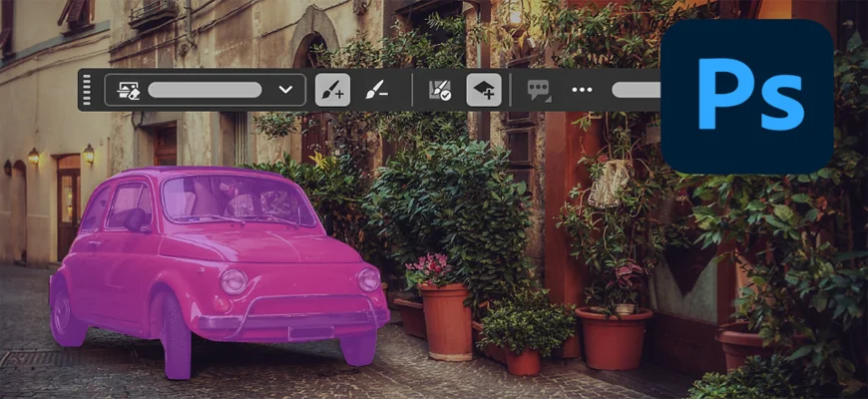Click the remove-tool image icon in the dropdown
The height and width of the screenshot is (399, 868).
pyautogui.click(x=129, y=90)
